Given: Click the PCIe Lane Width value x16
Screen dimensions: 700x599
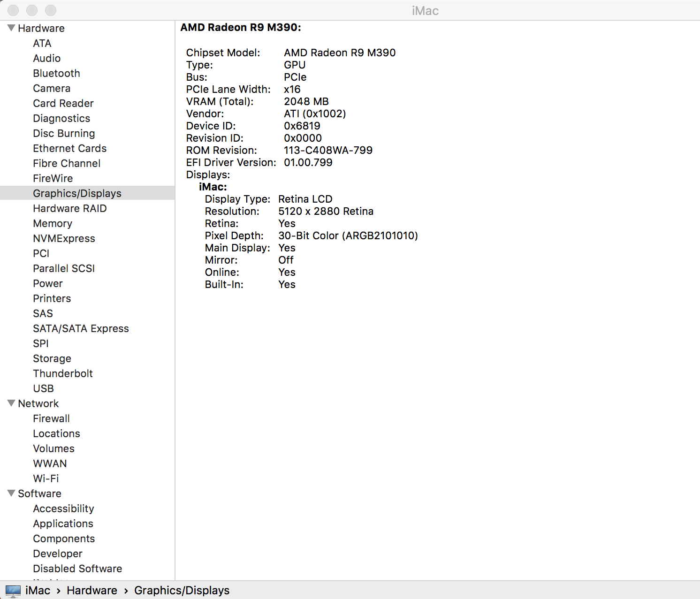Looking at the screenshot, I should pyautogui.click(x=292, y=89).
